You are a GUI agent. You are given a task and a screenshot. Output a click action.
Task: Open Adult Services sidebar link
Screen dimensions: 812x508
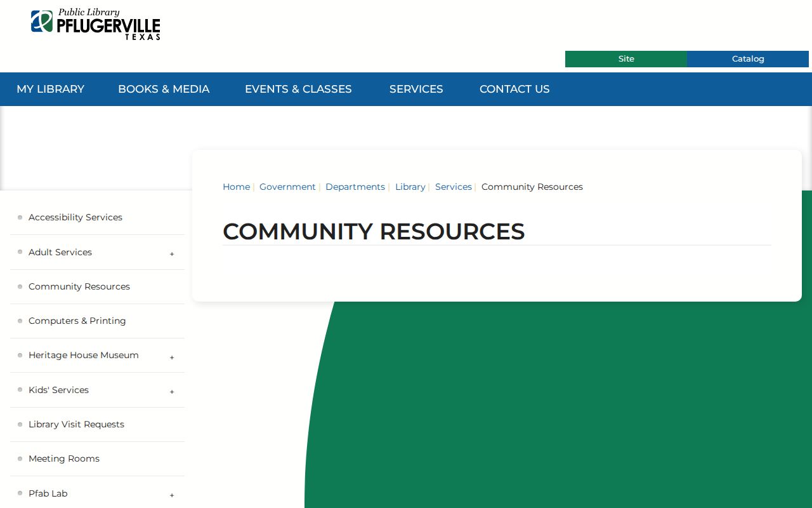point(60,252)
